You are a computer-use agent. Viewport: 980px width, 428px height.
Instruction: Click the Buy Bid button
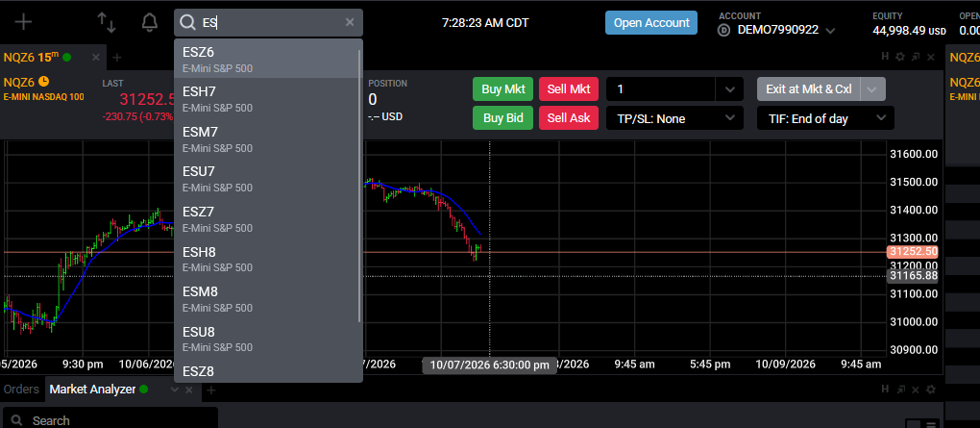pyautogui.click(x=503, y=117)
